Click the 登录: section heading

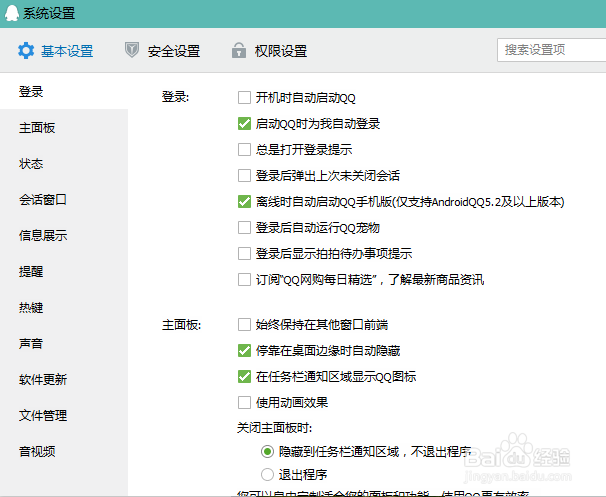(x=175, y=97)
